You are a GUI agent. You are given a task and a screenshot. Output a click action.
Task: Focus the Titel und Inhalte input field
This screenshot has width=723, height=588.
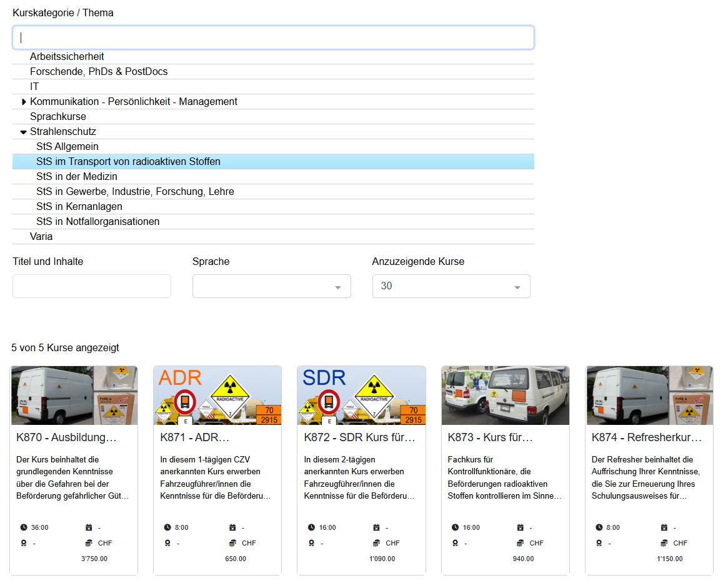click(x=92, y=286)
